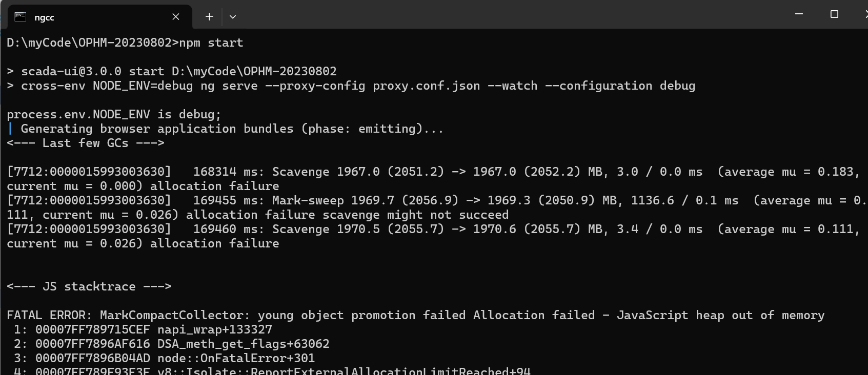Maximize the terminal window

834,14
